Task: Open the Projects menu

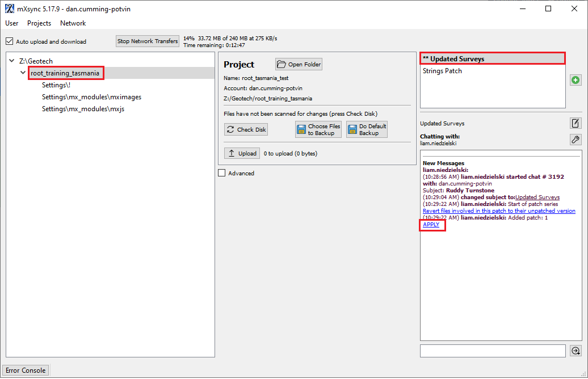Action: [x=39, y=23]
